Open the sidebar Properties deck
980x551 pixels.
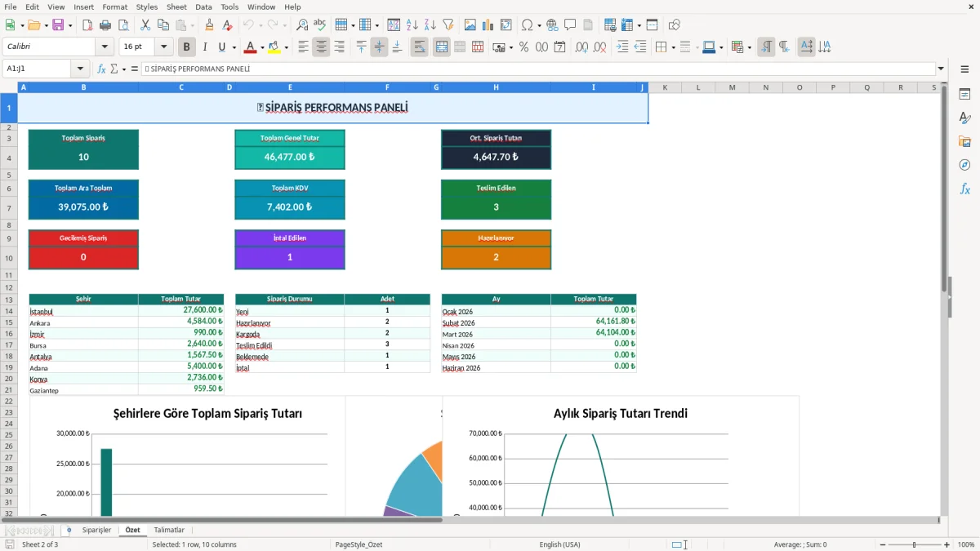[964, 95]
